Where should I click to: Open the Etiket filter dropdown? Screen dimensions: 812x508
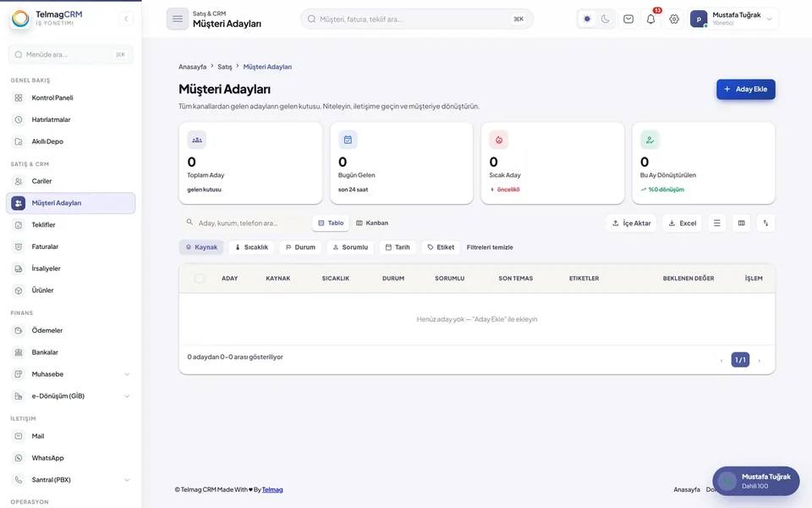pos(440,247)
